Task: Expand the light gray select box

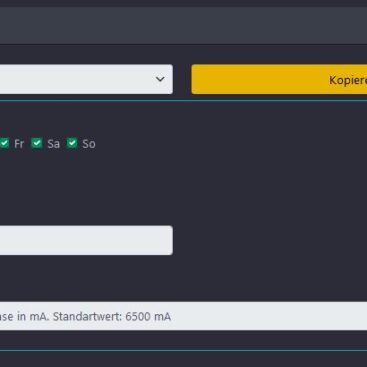Action: pos(86,79)
